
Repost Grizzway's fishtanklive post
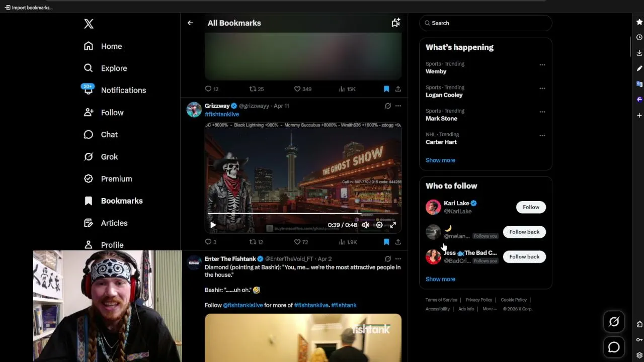click(x=256, y=242)
